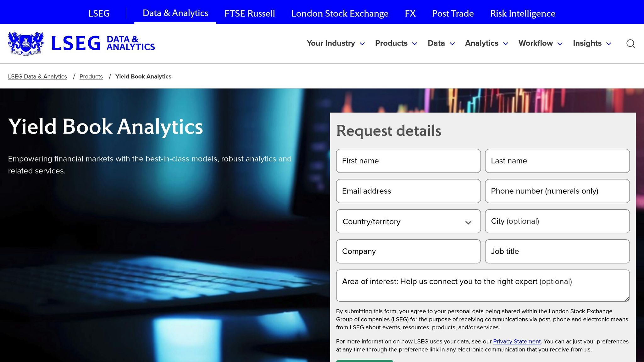Viewport: 644px width, 362px height.
Task: Click the LSEG crest logo
Action: tap(26, 43)
